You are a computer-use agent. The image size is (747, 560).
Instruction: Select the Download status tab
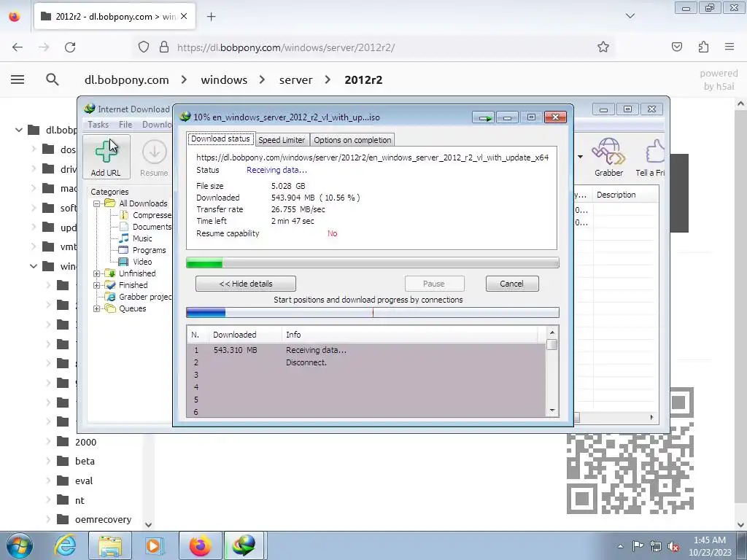[220, 139]
